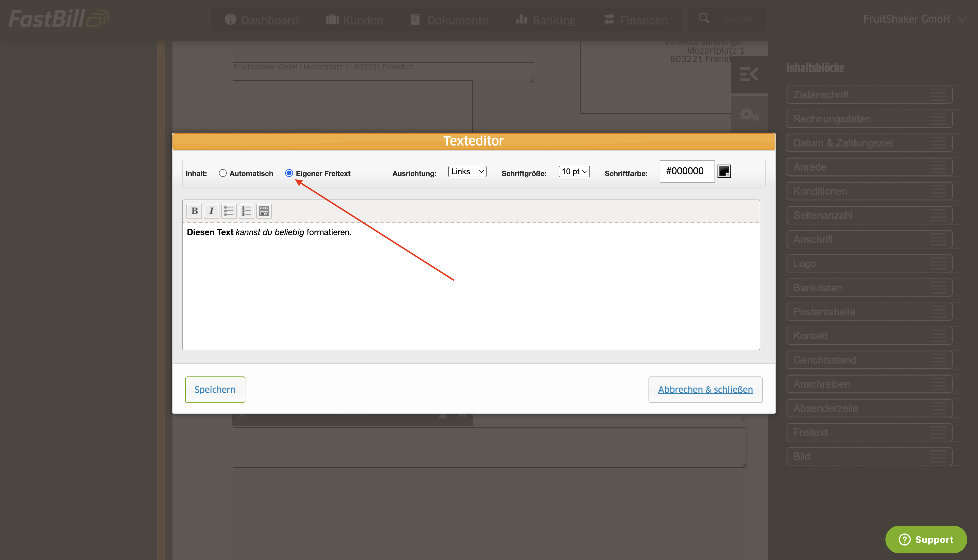Select the Rechnungsdaten content block
Screen dimensions: 978x560
[869, 119]
